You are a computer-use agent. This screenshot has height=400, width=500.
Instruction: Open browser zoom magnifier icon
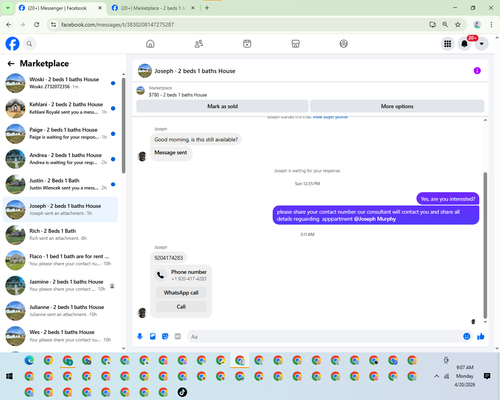pyautogui.click(x=445, y=24)
